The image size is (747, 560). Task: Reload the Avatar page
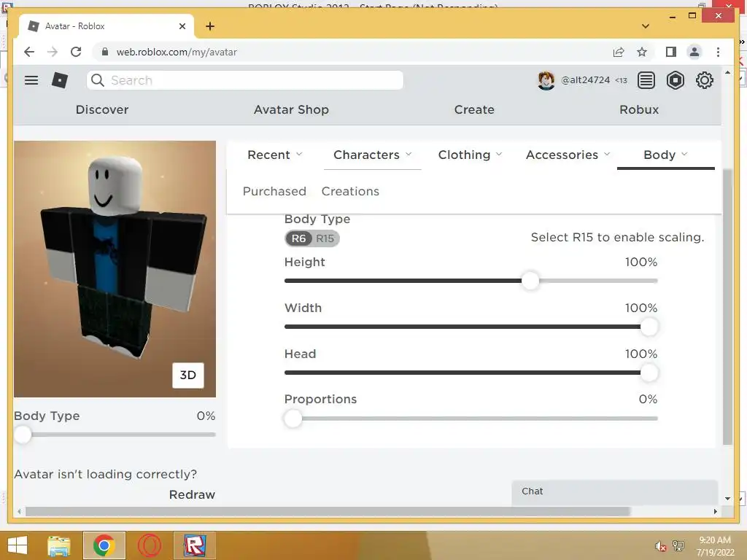pyautogui.click(x=76, y=52)
